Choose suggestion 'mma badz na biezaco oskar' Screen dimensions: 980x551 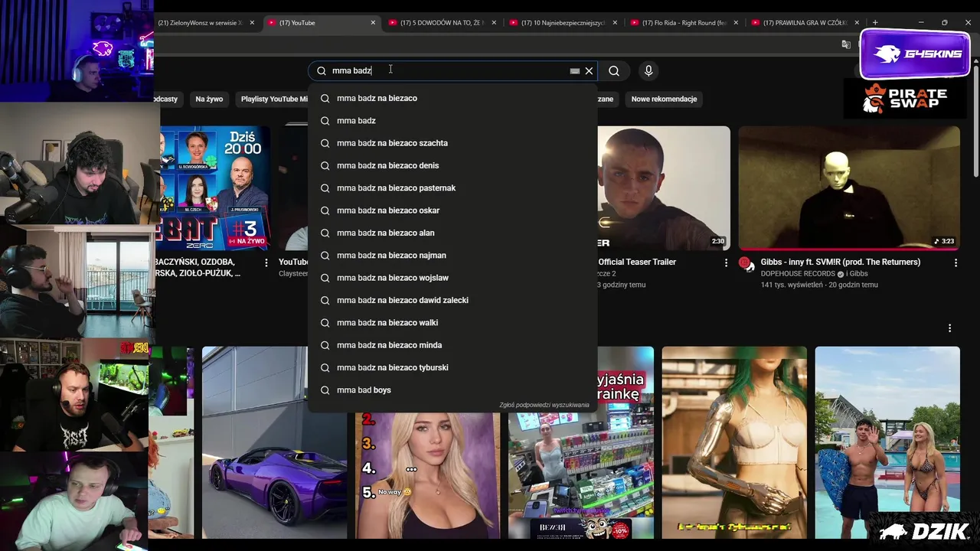point(452,210)
